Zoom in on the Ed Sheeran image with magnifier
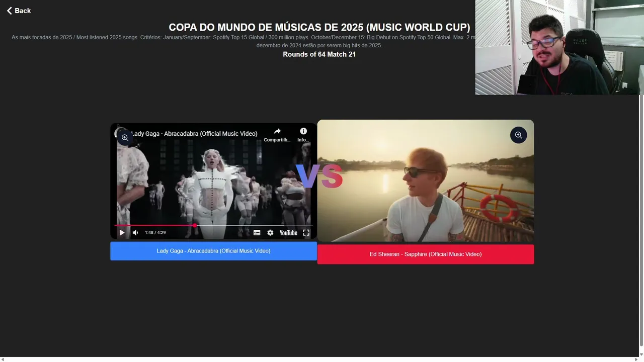 pos(519,135)
